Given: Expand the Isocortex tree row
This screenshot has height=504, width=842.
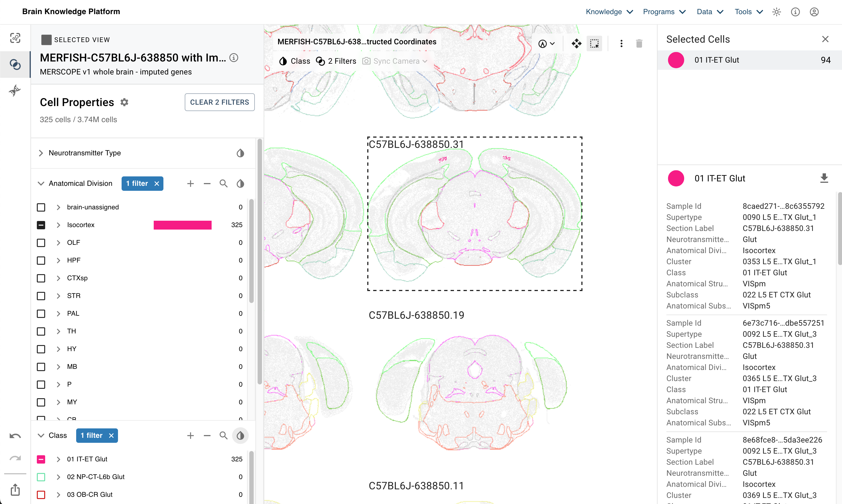Looking at the screenshot, I should [58, 225].
